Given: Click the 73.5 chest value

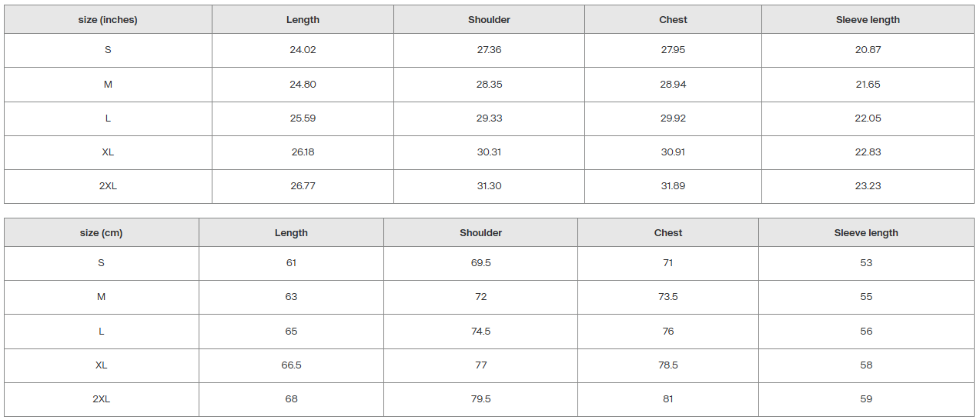Looking at the screenshot, I should click(668, 297).
